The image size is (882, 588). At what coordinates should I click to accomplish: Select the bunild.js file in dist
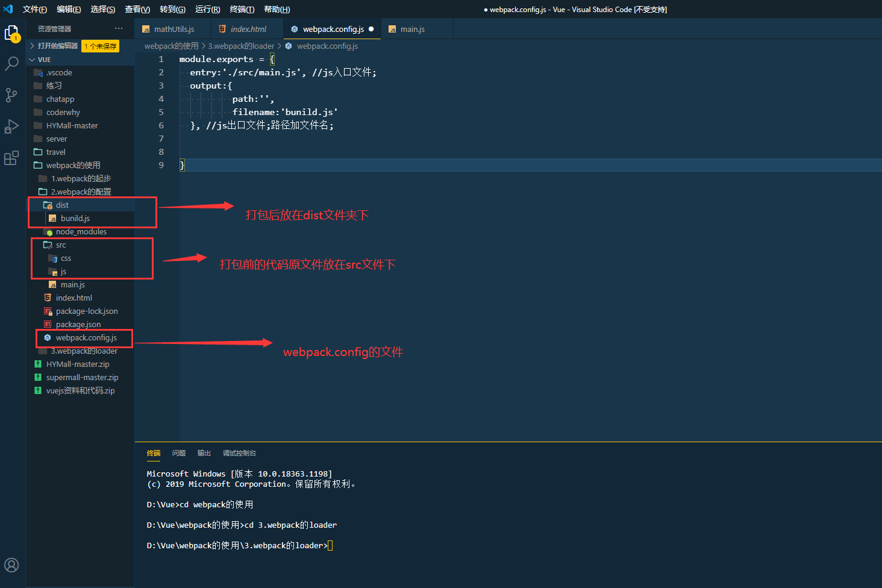pyautogui.click(x=77, y=219)
